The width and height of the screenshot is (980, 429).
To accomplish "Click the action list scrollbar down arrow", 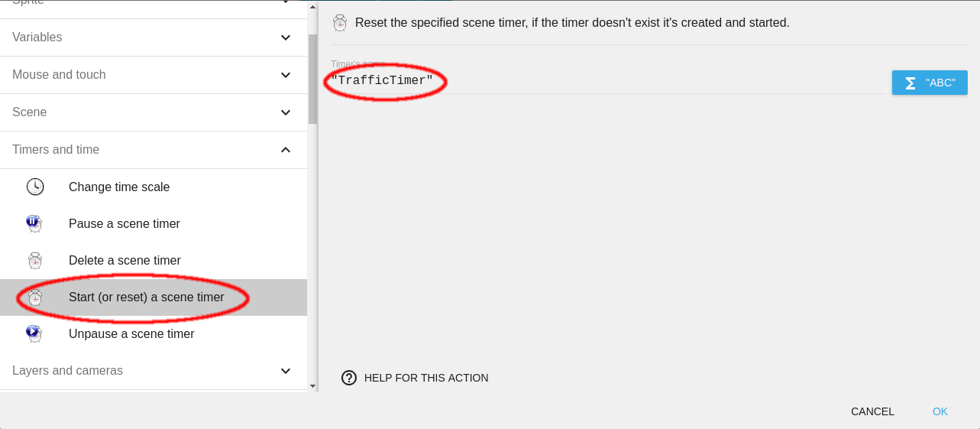I will (312, 387).
